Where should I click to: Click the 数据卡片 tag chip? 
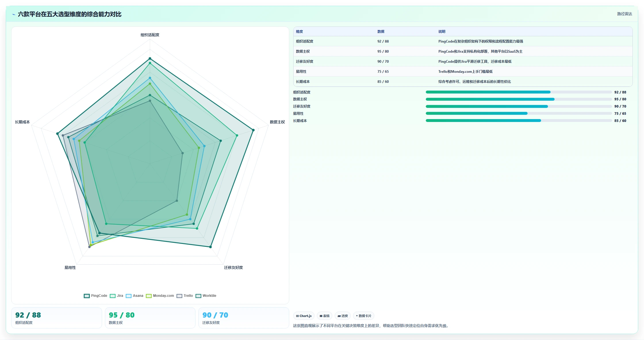coord(364,316)
